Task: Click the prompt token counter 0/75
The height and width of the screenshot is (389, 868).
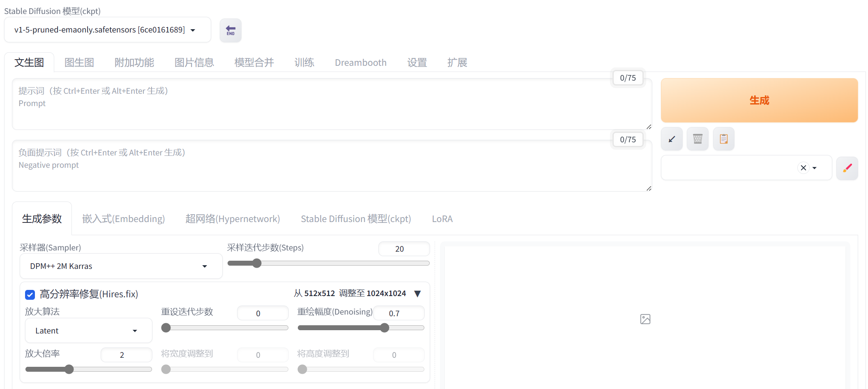Action: tap(628, 78)
